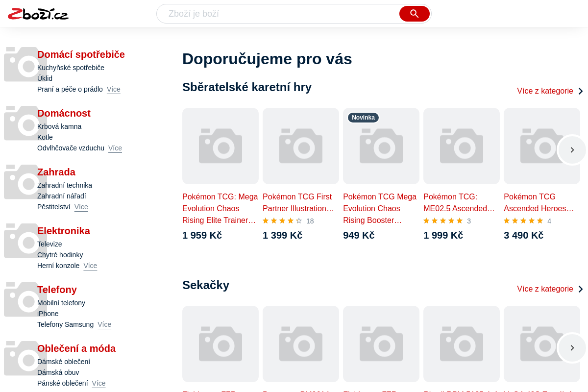Go to Telefony Samsung subcategory
The height and width of the screenshot is (392, 588).
click(65, 324)
